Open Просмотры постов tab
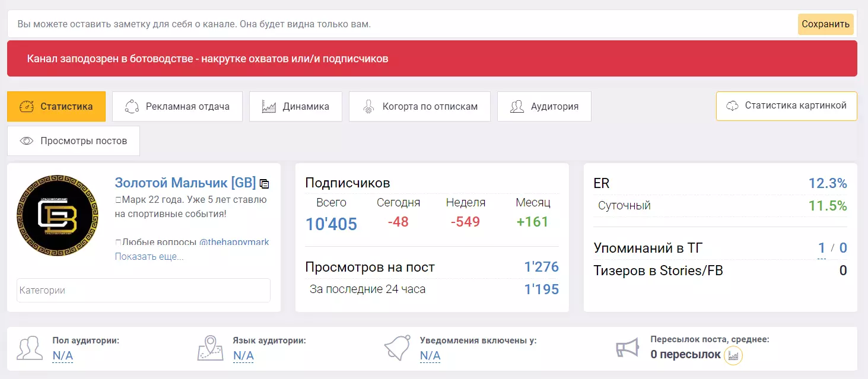This screenshot has height=379, width=868. pos(74,141)
